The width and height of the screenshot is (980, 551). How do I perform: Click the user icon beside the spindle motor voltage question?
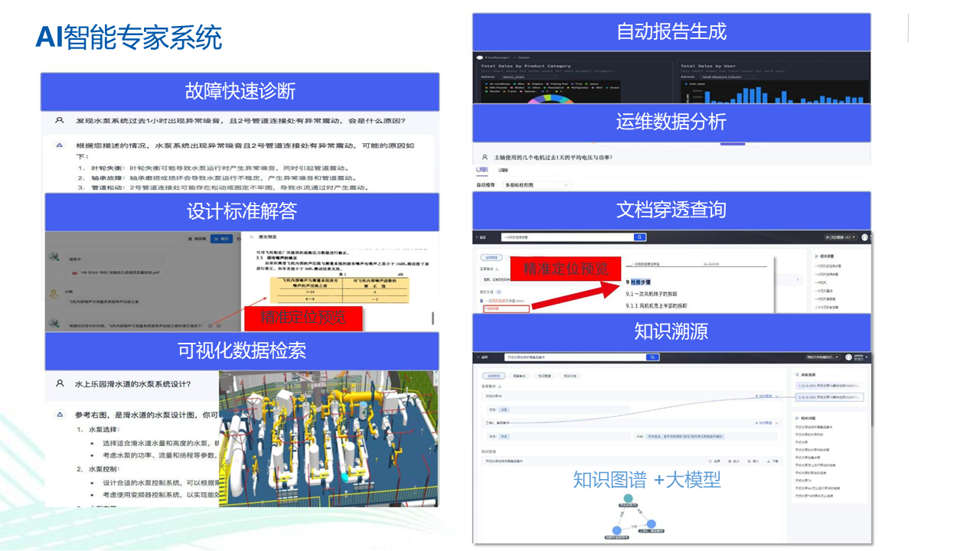(x=484, y=157)
